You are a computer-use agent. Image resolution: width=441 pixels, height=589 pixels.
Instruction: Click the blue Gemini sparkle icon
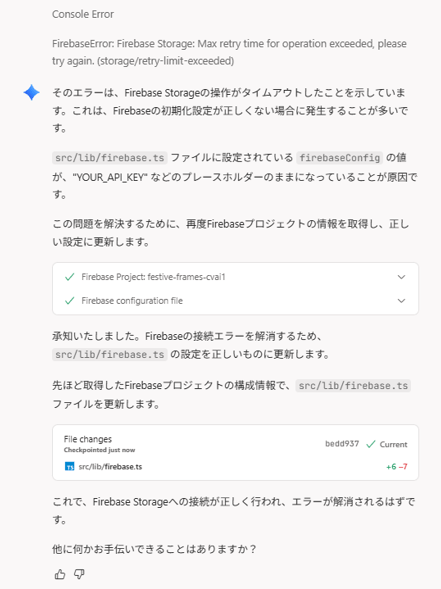click(x=32, y=92)
